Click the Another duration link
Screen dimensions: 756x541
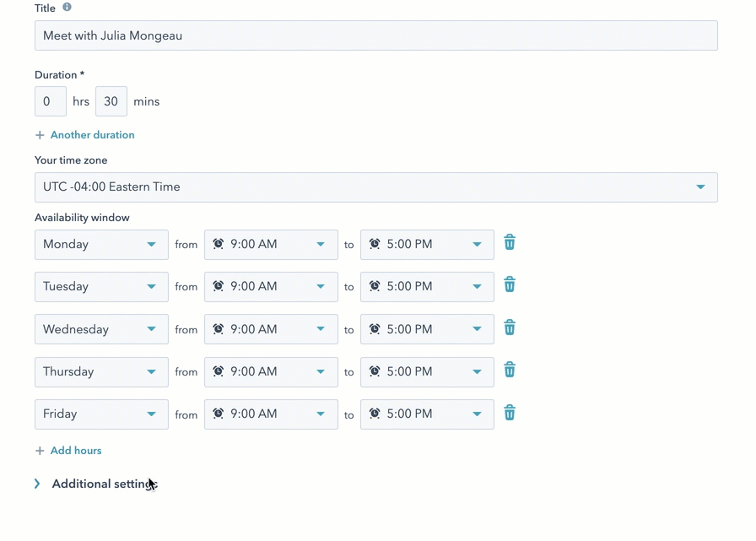(93, 135)
